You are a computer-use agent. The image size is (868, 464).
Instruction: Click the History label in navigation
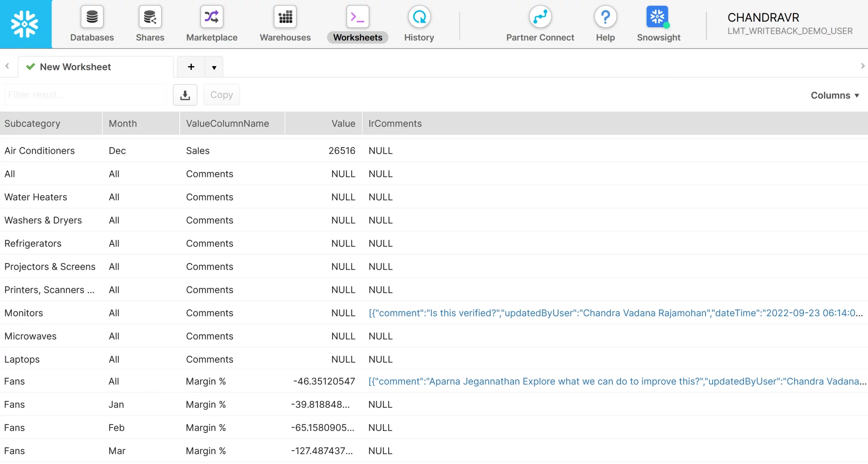coord(419,37)
